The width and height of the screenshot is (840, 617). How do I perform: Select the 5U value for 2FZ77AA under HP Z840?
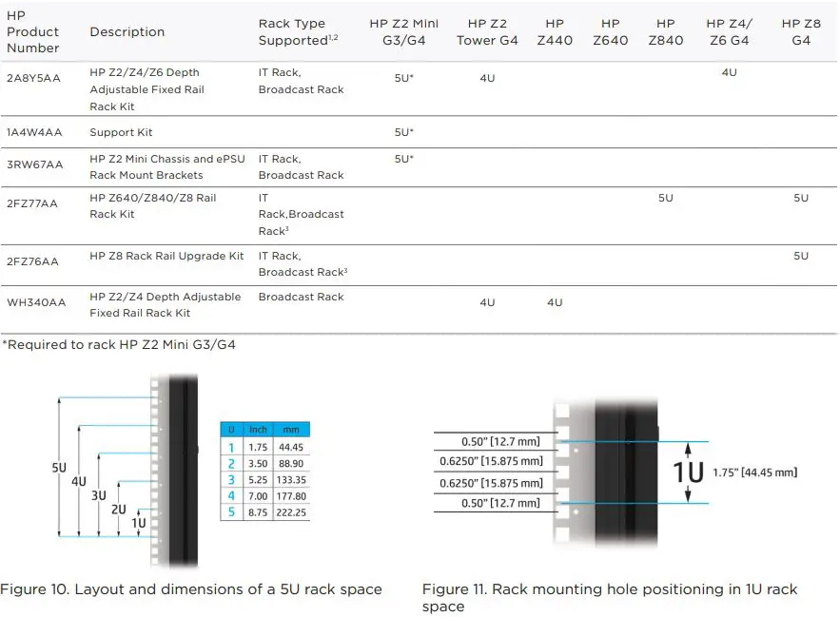(x=665, y=198)
